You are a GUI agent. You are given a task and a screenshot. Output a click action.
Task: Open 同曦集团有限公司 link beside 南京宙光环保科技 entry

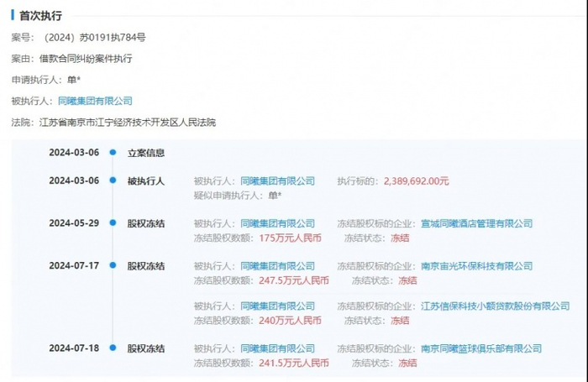[277, 266]
